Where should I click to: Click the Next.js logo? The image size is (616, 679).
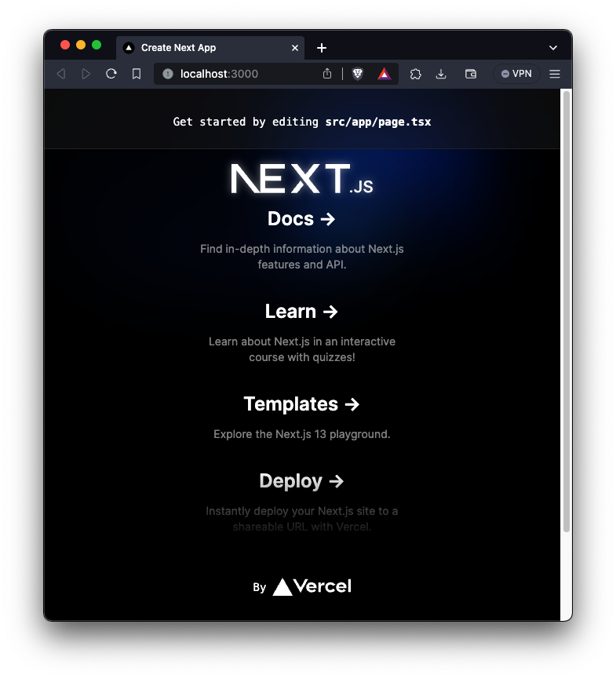click(302, 178)
